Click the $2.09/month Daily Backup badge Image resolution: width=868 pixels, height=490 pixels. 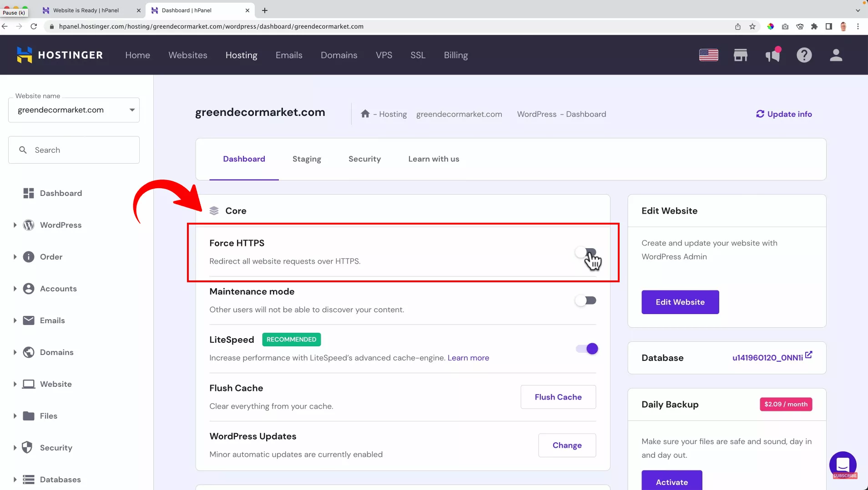click(786, 404)
